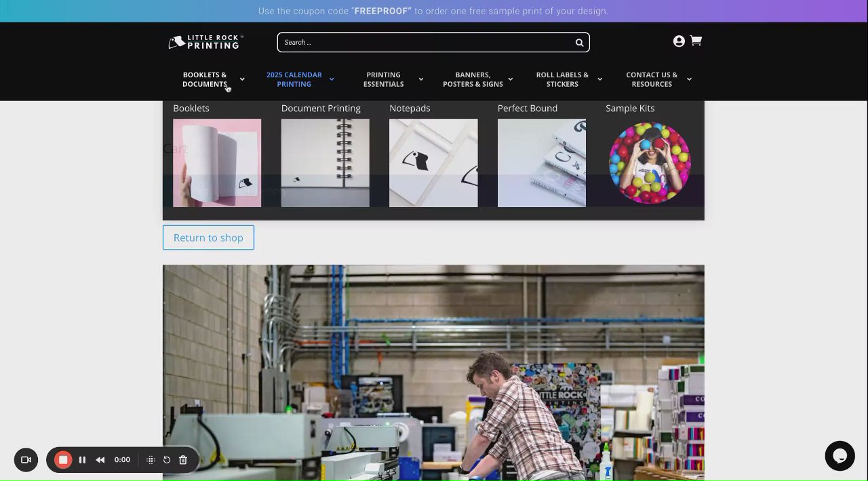Open the user account icon

click(679, 41)
